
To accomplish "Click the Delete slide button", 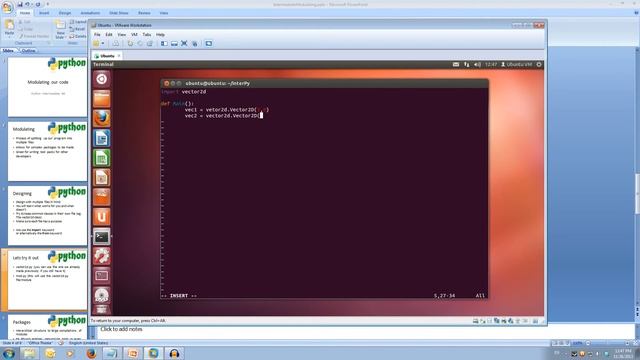I will tap(78, 36).
